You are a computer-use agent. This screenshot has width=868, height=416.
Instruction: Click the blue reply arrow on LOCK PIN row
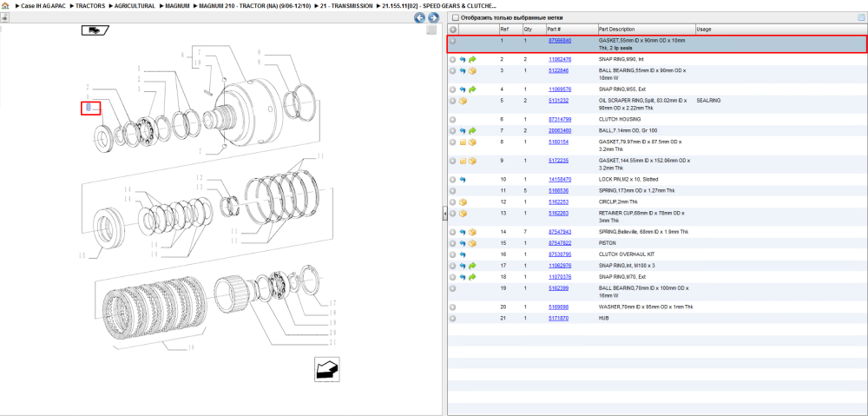click(x=463, y=180)
